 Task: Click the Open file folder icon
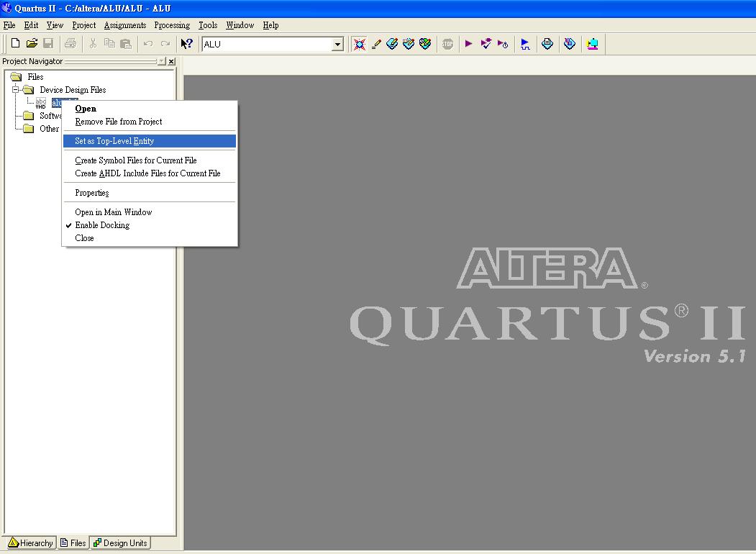click(32, 44)
